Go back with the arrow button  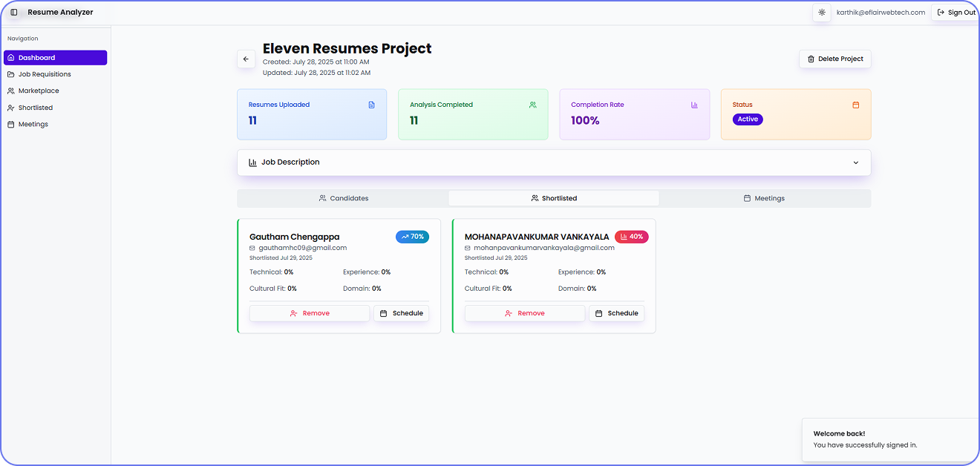coord(246,59)
